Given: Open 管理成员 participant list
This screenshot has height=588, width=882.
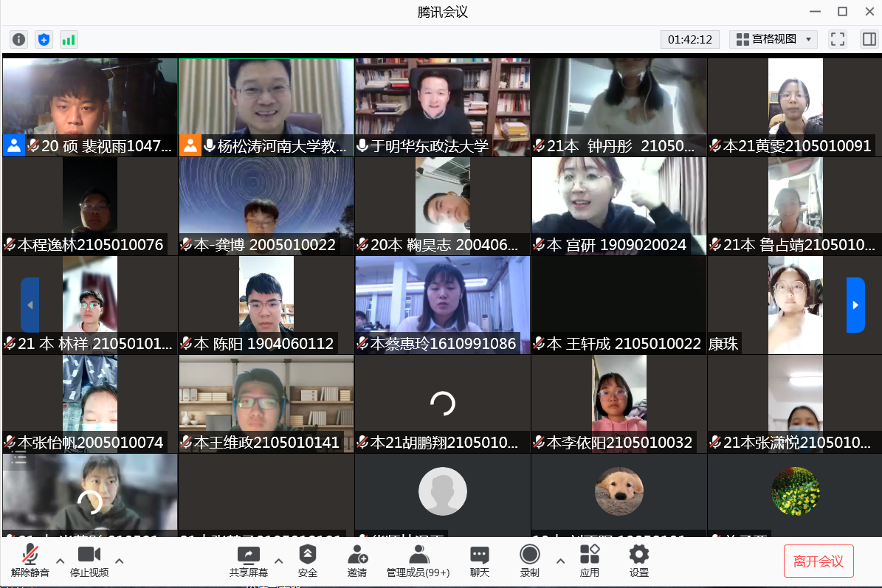Looking at the screenshot, I should [x=418, y=561].
